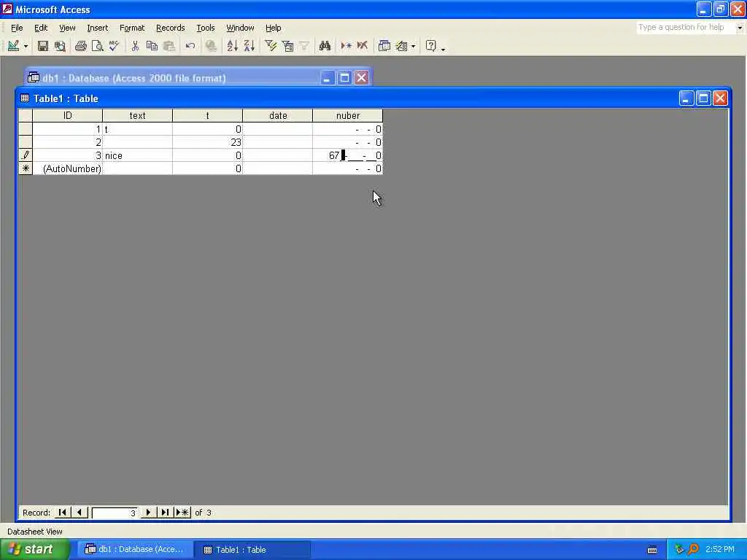The image size is (747, 560).
Task: Copy using the toolbar Copy icon
Action: 152,46
